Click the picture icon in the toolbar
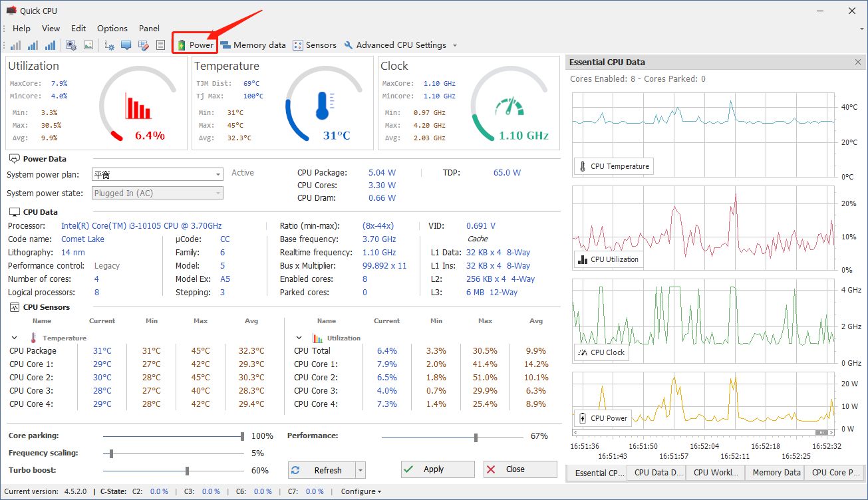The height and width of the screenshot is (500, 868). (88, 45)
